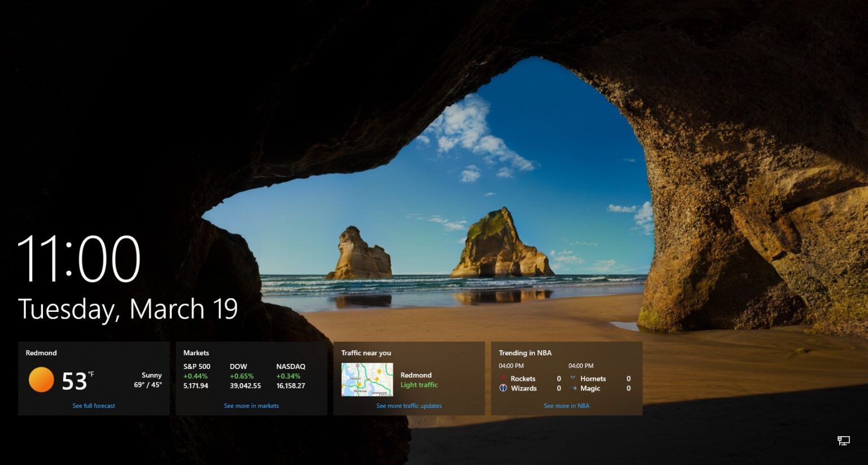Open See more in NBA

[x=566, y=405]
